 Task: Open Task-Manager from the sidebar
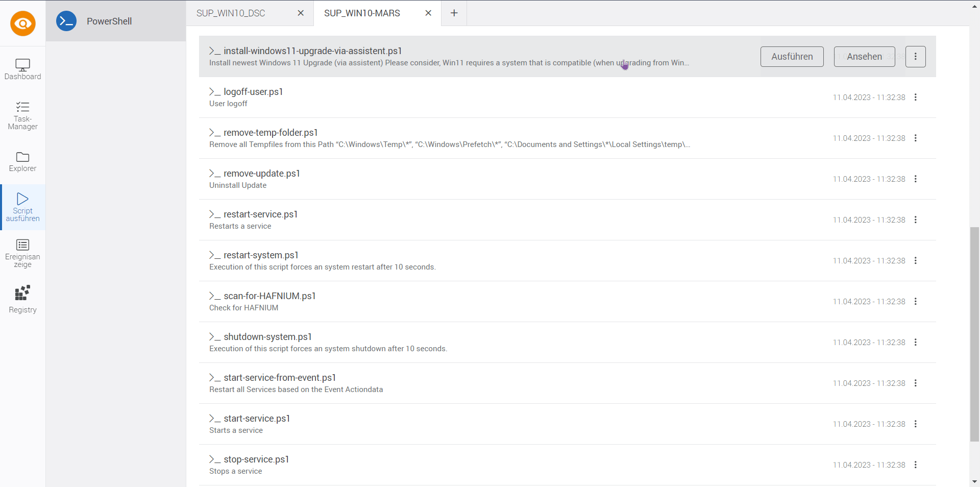pyautogui.click(x=22, y=115)
